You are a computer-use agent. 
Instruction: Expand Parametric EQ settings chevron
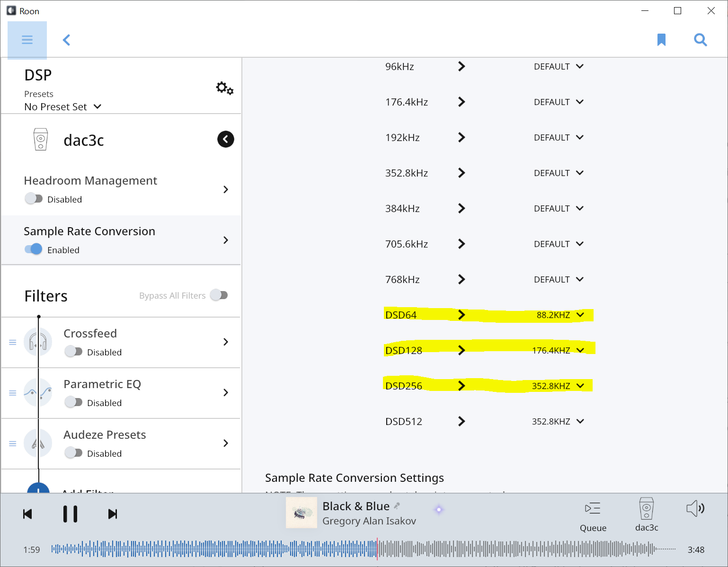pyautogui.click(x=226, y=392)
